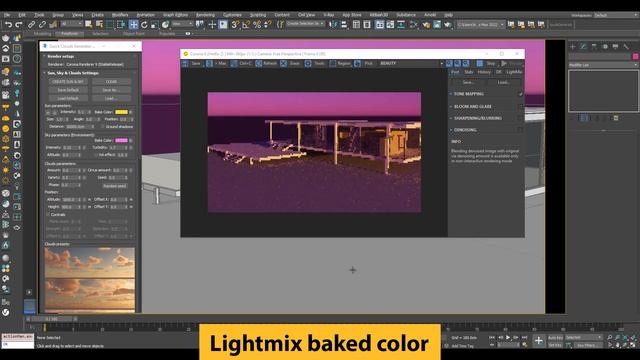This screenshot has width=640, height=360.
Task: Click the Save Default button
Action: [x=68, y=90]
